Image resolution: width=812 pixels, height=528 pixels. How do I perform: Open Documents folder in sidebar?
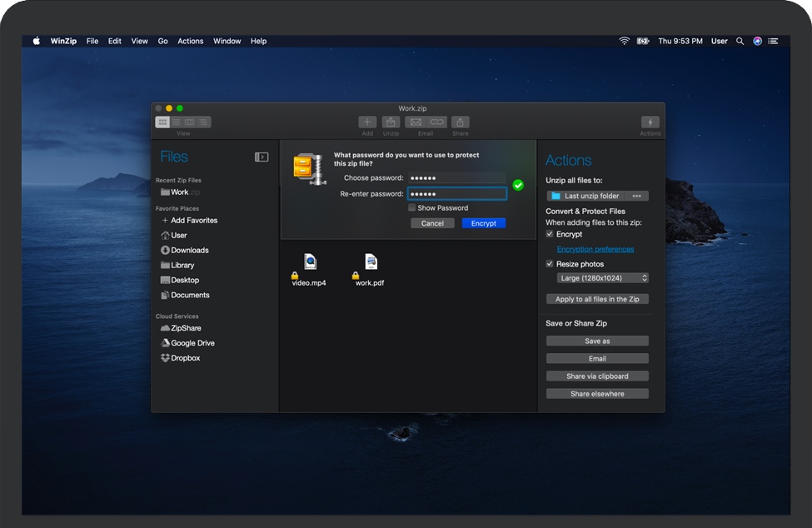[x=185, y=295]
